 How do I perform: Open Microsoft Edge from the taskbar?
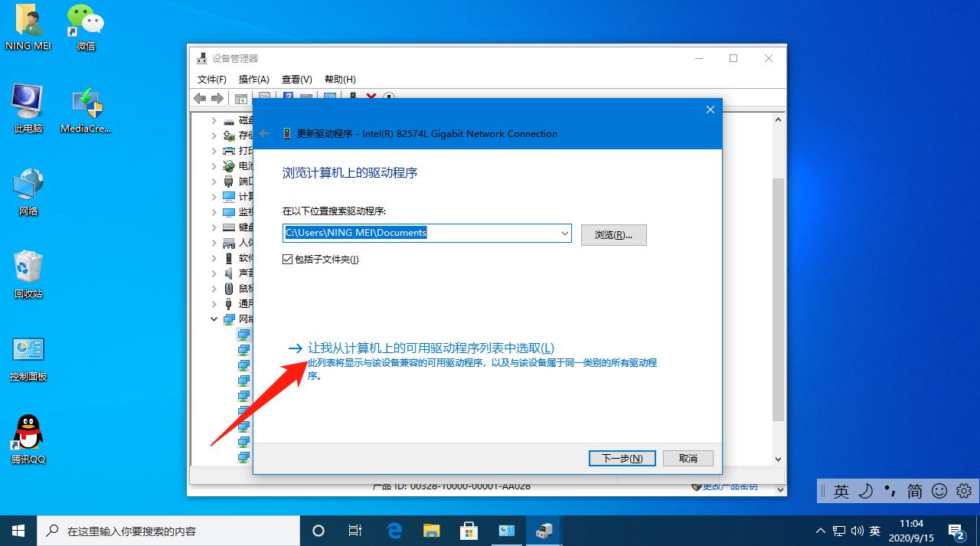(x=394, y=530)
